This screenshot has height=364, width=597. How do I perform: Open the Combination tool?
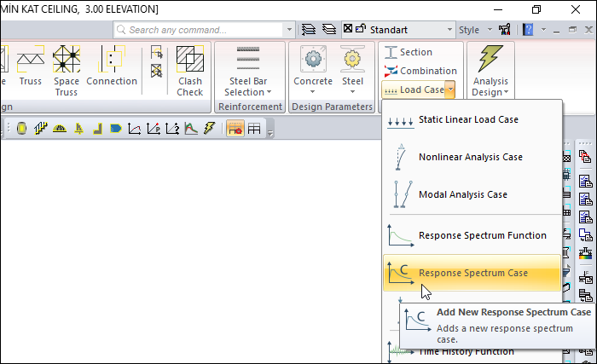420,71
